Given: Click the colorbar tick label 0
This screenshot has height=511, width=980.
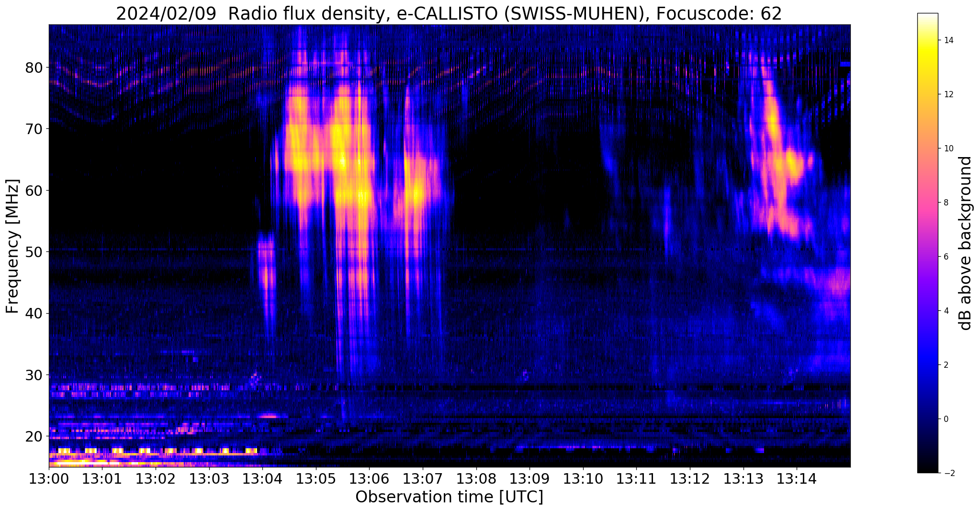Looking at the screenshot, I should point(946,419).
